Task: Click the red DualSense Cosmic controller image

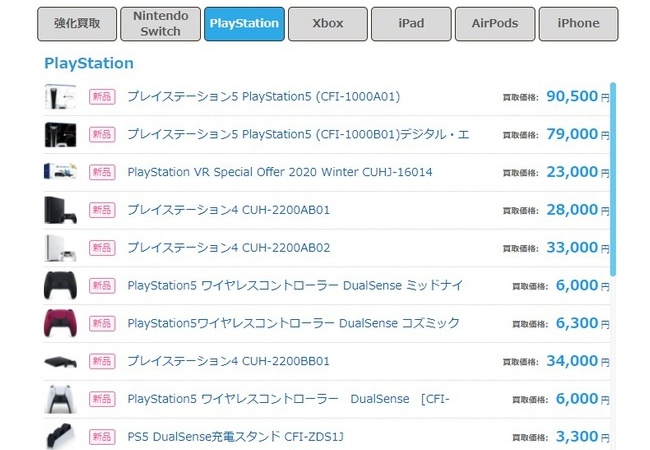Action: (61, 323)
